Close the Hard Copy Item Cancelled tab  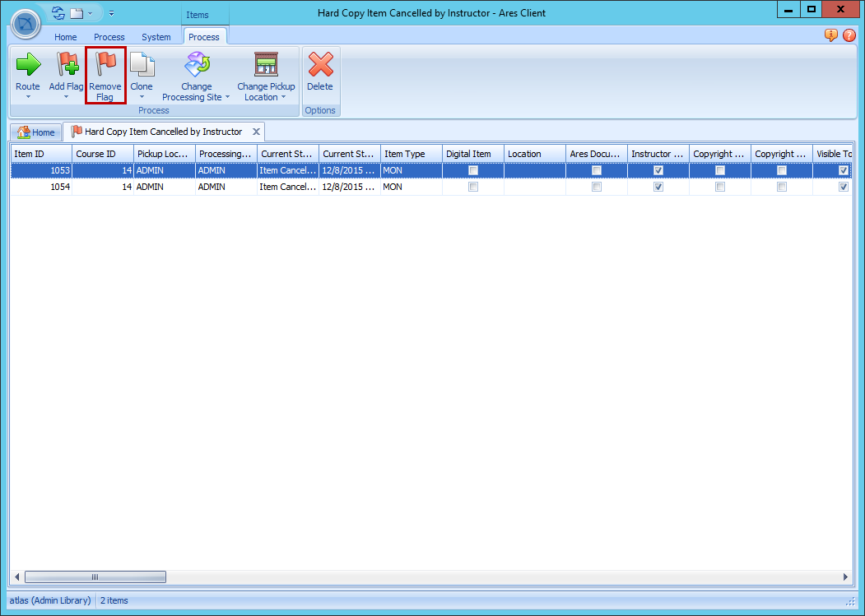click(x=255, y=132)
